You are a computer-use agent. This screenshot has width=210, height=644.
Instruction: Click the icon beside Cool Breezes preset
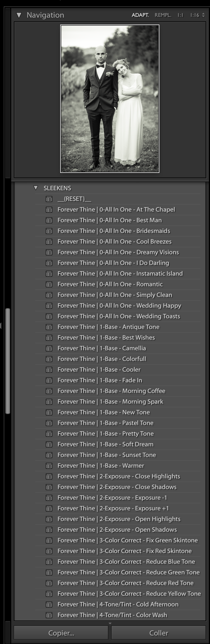49,242
